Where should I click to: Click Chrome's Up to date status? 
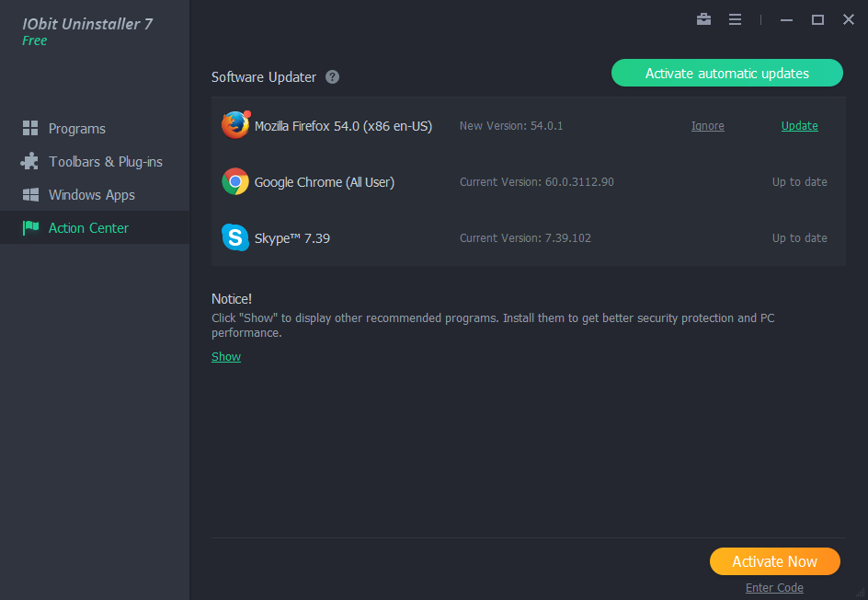[x=799, y=181]
